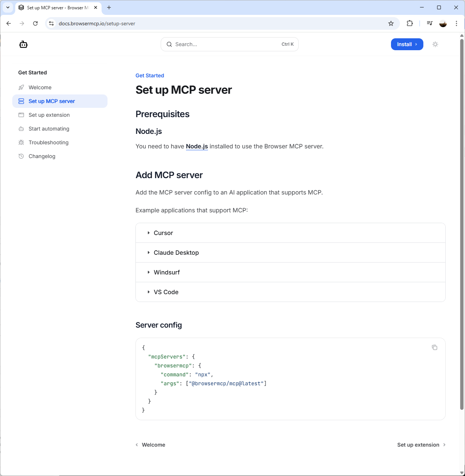This screenshot has width=465, height=476.
Task: Expand the Cursor section
Action: coord(163,233)
